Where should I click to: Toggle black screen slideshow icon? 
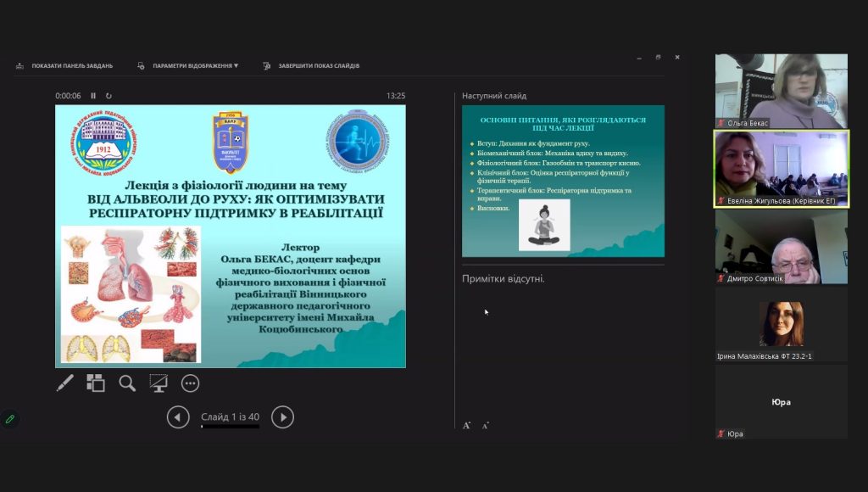[159, 383]
